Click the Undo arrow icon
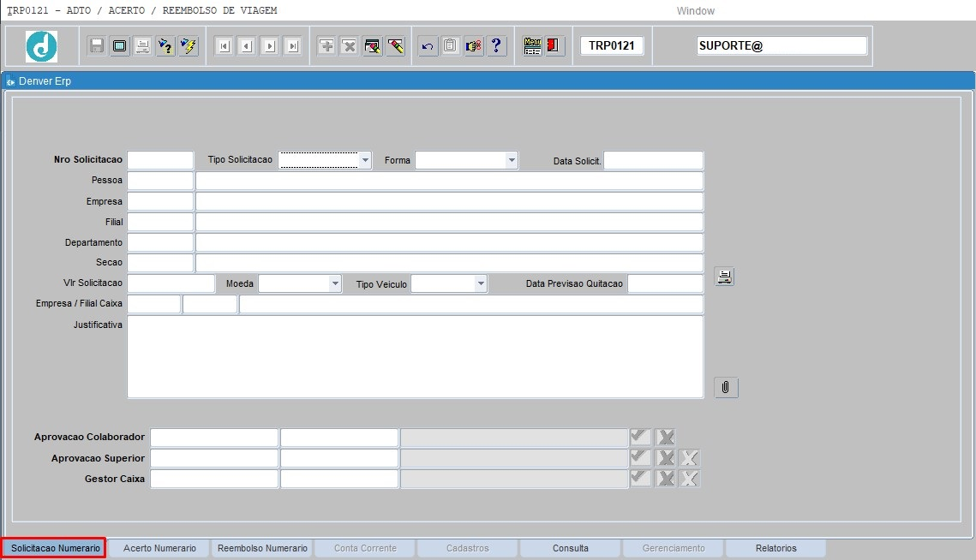976x560 pixels. pyautogui.click(x=428, y=46)
